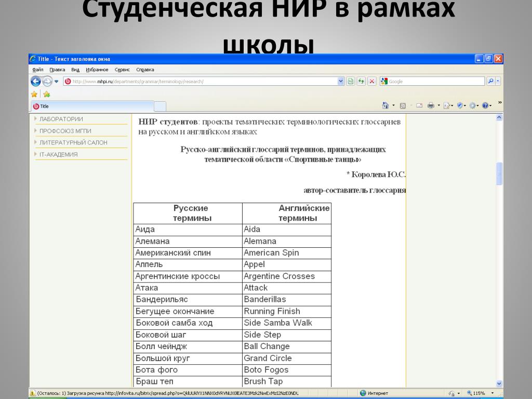Click the table cell 'Аргентинские кроссы'
Screen dimensions: 532x399
[188, 276]
